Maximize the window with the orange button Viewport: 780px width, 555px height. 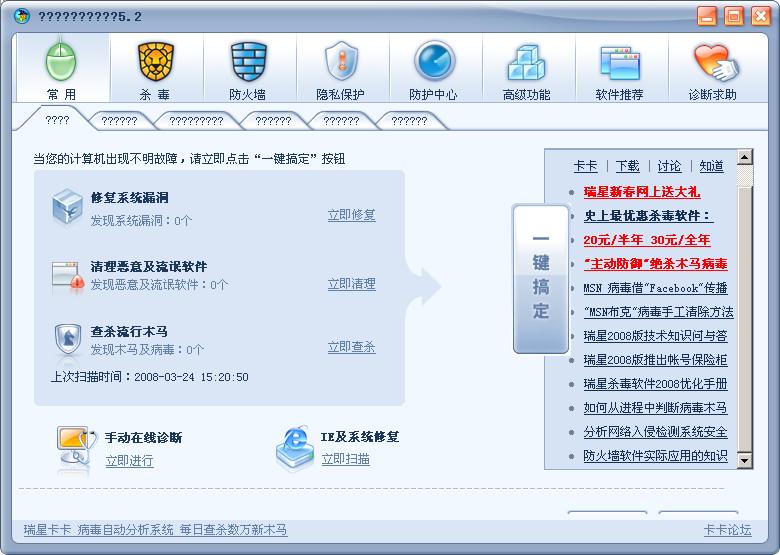tap(734, 16)
